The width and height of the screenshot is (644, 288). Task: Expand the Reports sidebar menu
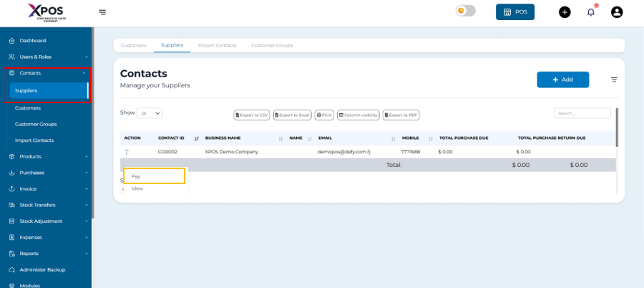[x=29, y=254]
